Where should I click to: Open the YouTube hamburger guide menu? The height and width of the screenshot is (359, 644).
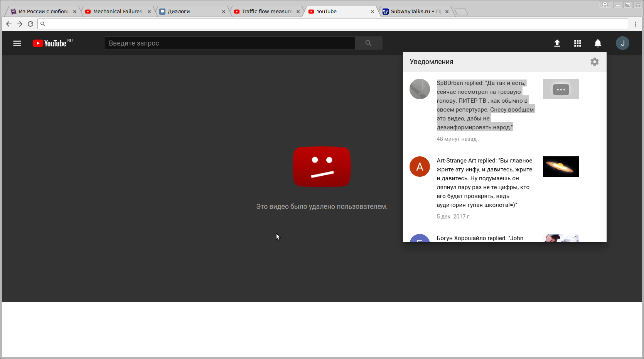(17, 43)
